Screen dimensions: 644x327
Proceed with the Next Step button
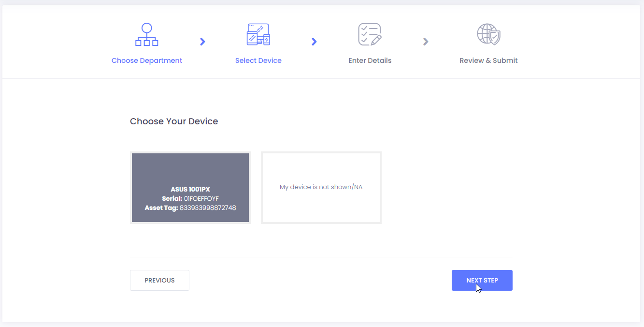pyautogui.click(x=482, y=280)
